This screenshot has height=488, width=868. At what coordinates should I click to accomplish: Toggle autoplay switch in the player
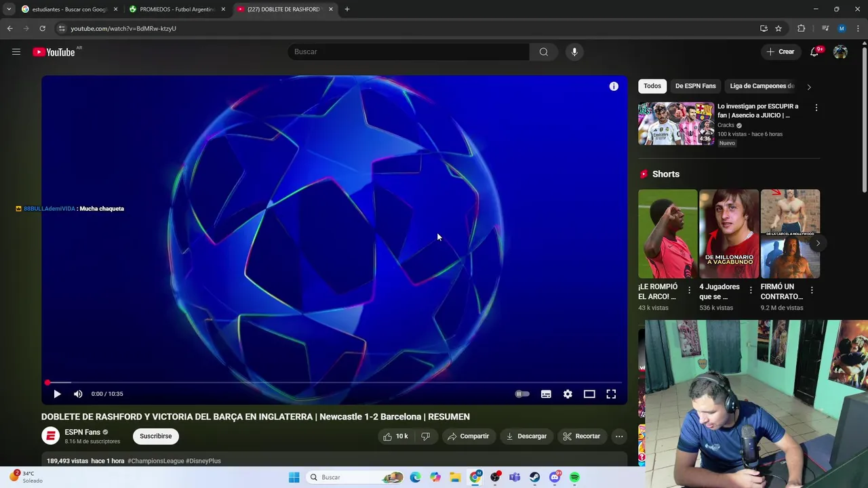click(521, 394)
